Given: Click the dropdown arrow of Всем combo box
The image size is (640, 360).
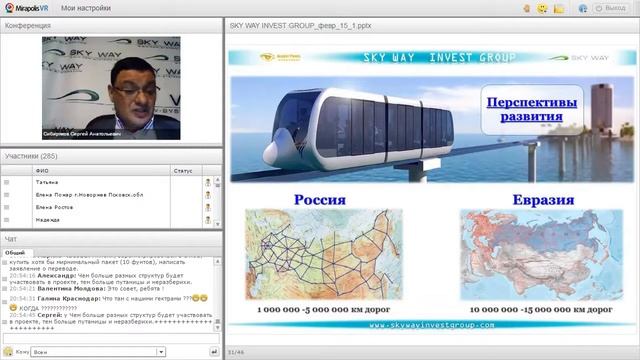Looking at the screenshot, I should click(161, 352).
